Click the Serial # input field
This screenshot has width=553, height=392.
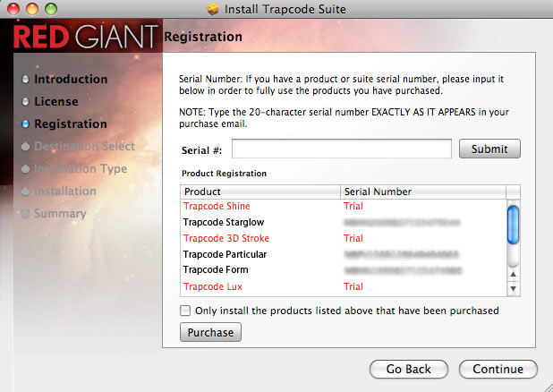click(342, 149)
